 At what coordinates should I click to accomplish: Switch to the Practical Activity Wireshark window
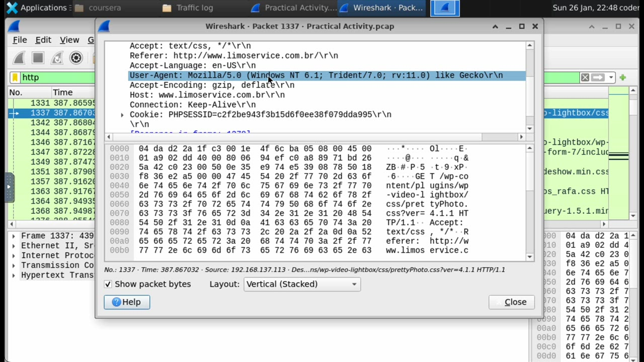pyautogui.click(x=294, y=8)
